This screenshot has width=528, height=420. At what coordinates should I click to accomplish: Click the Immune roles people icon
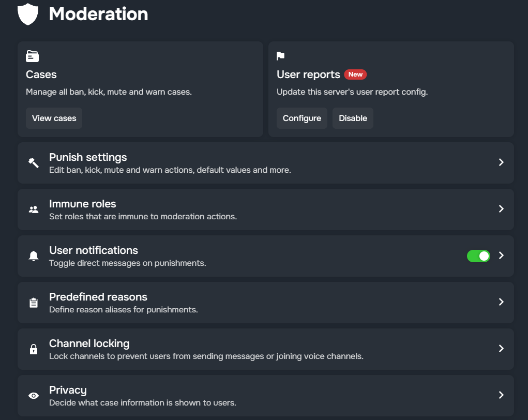34,209
